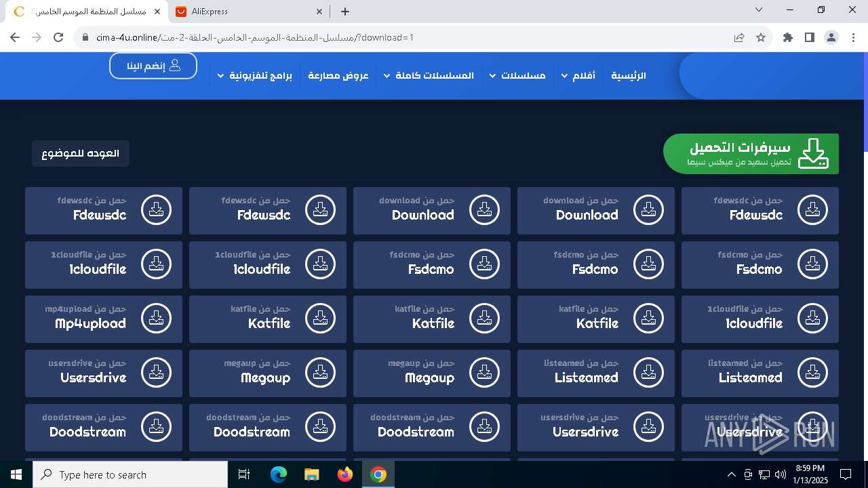View site information lock icon
The height and width of the screenshot is (488, 868).
coord(85,37)
